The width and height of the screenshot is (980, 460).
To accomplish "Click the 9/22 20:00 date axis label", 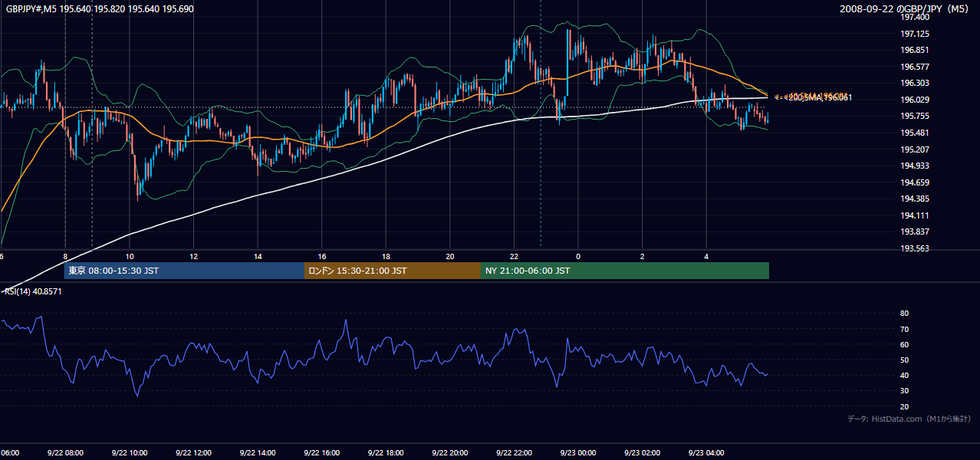I will point(449,452).
